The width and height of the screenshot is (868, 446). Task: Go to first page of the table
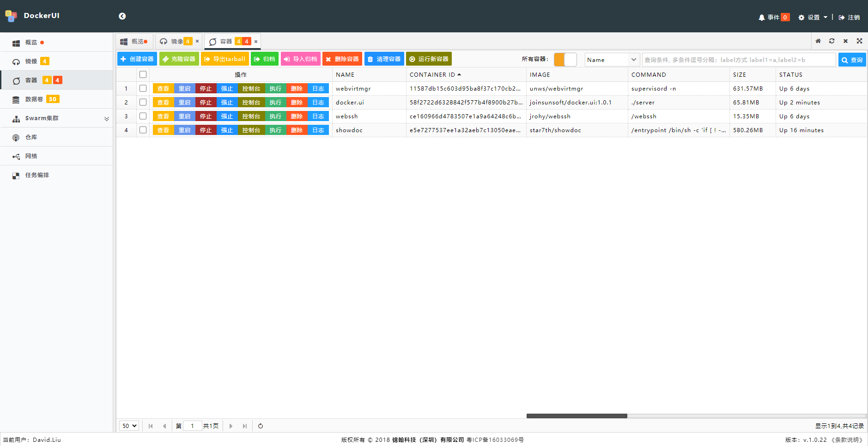pos(151,426)
